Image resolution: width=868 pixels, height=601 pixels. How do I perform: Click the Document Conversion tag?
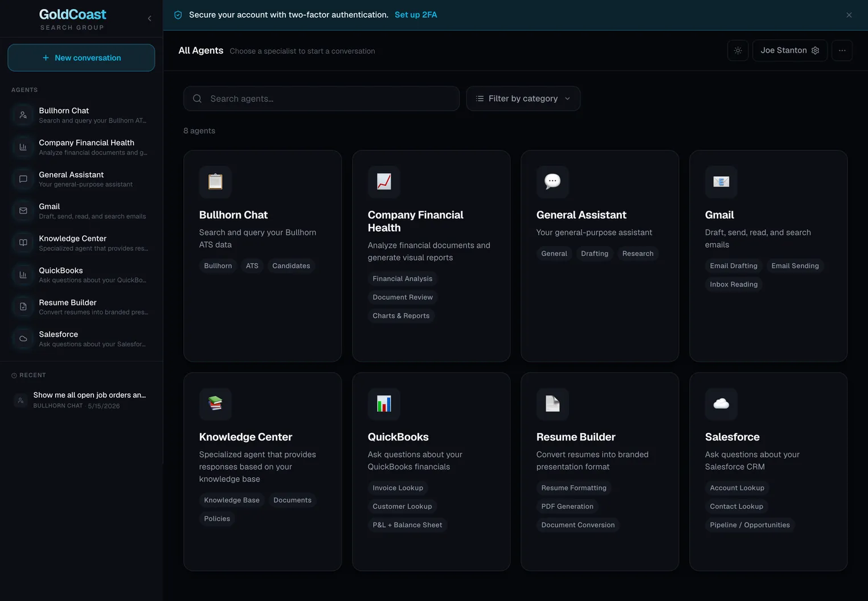click(x=578, y=525)
